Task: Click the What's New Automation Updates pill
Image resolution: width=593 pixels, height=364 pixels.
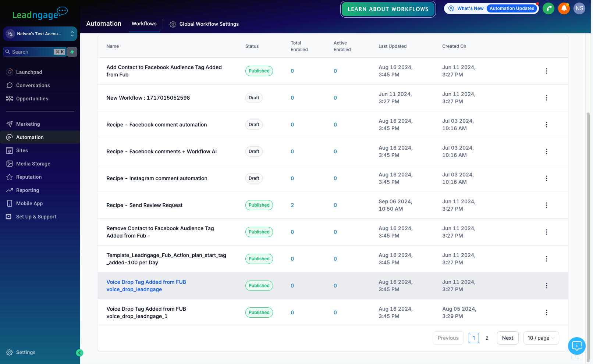Action: (x=491, y=8)
